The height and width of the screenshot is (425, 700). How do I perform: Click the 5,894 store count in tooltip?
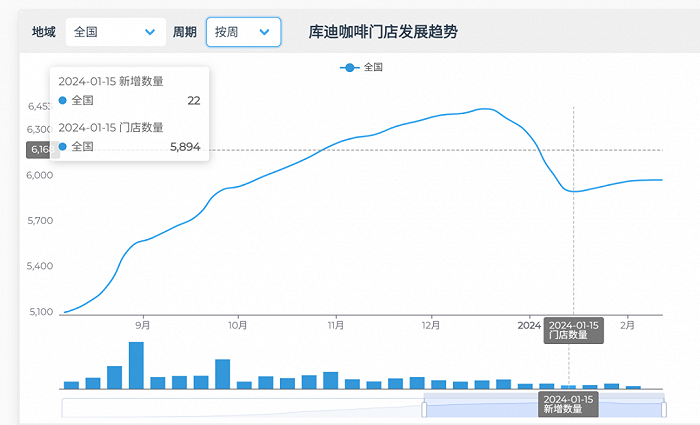point(185,147)
